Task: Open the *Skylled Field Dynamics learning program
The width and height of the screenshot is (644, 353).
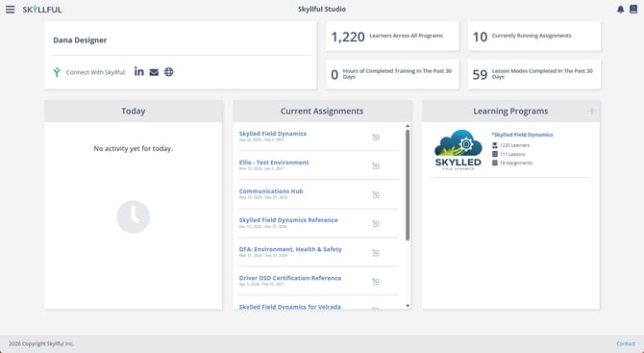Action: coord(522,135)
